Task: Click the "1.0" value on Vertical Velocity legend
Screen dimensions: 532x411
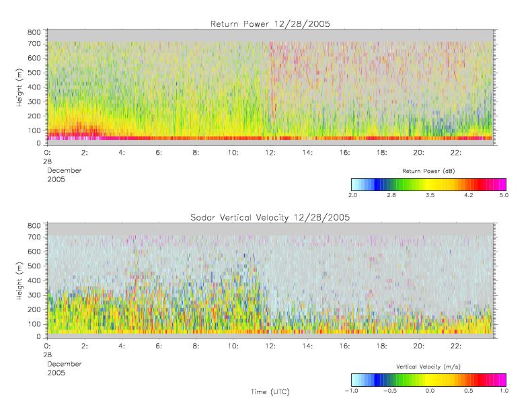Action: (x=504, y=391)
